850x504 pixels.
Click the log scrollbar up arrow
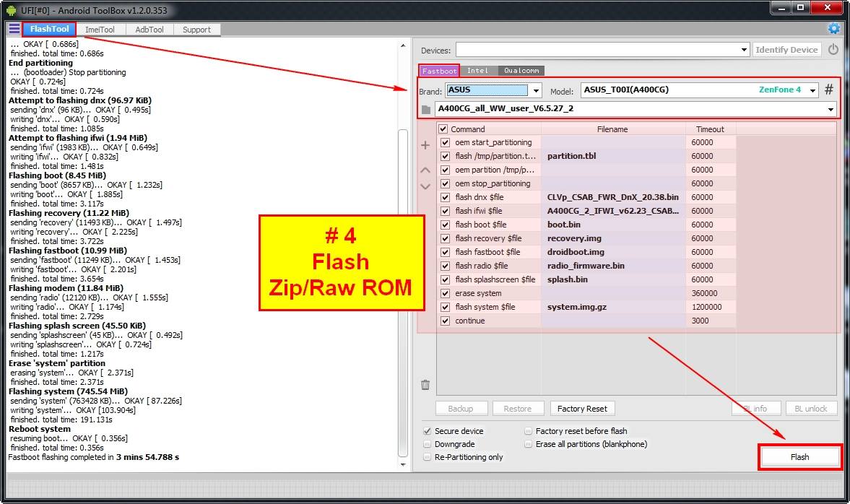(403, 45)
